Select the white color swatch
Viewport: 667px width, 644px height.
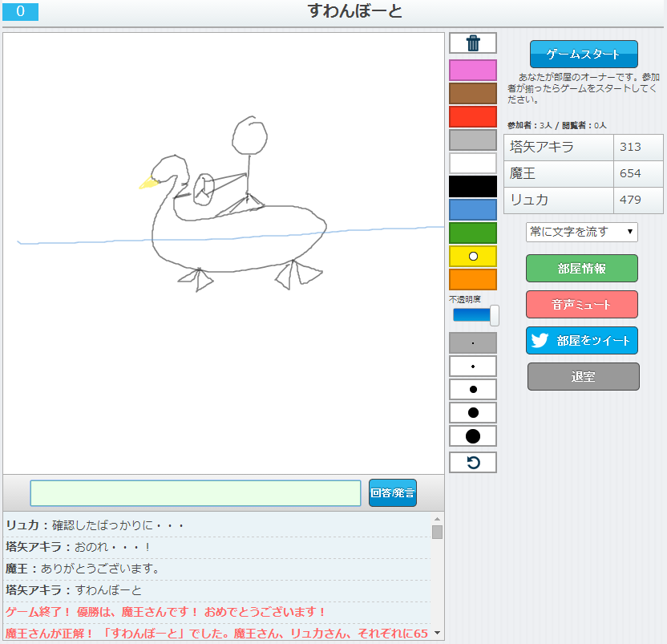pos(473,163)
